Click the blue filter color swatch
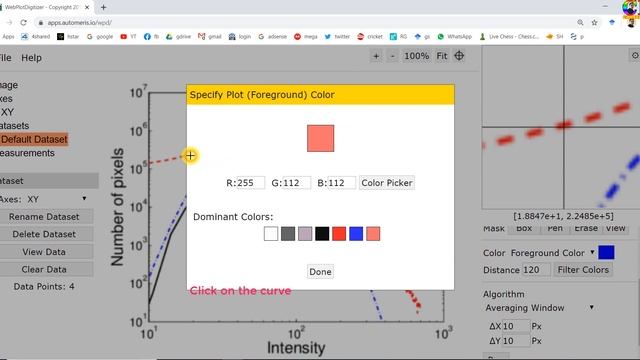Image resolution: width=640 pixels, height=360 pixels. (x=606, y=253)
